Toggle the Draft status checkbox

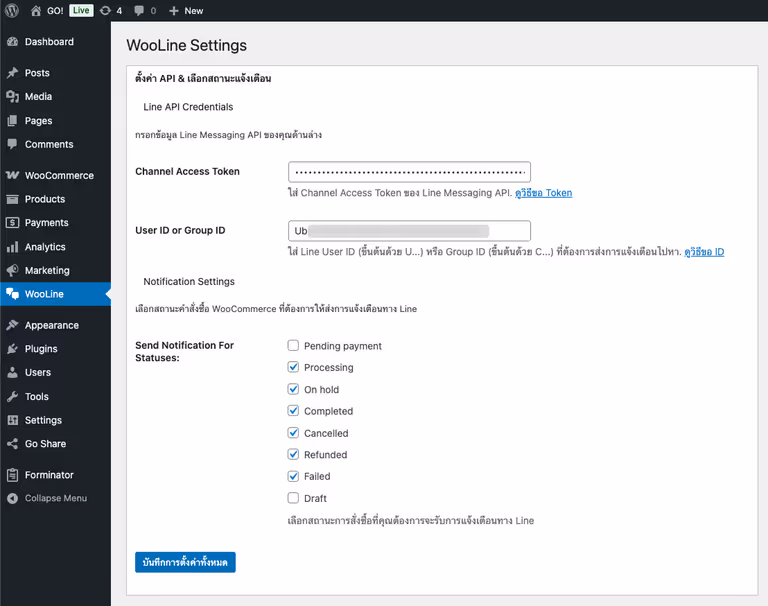[x=293, y=498]
